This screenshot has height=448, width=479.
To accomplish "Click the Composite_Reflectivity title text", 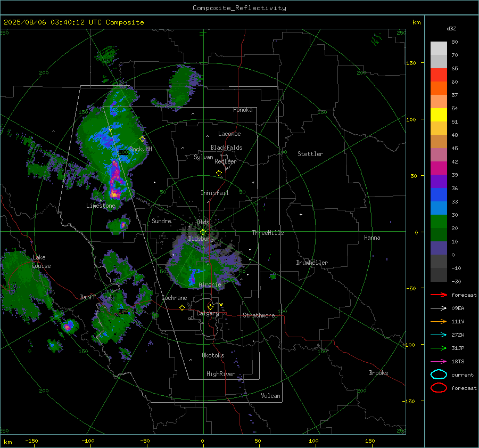I will [x=240, y=8].
